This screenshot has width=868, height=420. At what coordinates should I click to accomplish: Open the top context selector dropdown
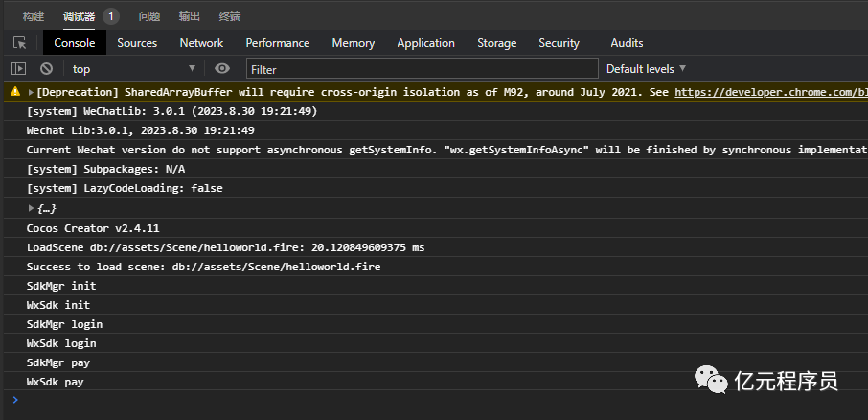click(132, 69)
